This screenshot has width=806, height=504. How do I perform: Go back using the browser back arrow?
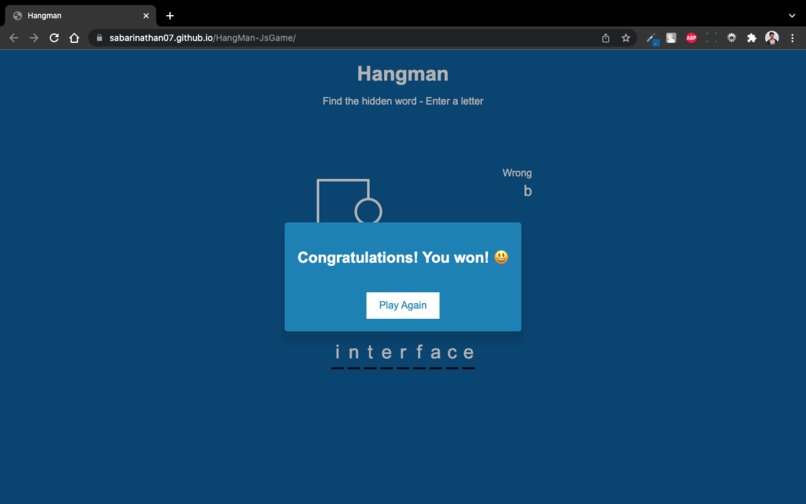(14, 38)
